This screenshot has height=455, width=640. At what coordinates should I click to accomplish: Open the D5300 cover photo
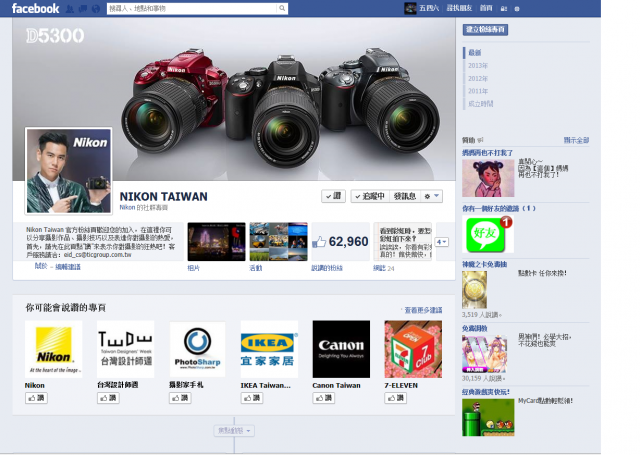point(234,99)
